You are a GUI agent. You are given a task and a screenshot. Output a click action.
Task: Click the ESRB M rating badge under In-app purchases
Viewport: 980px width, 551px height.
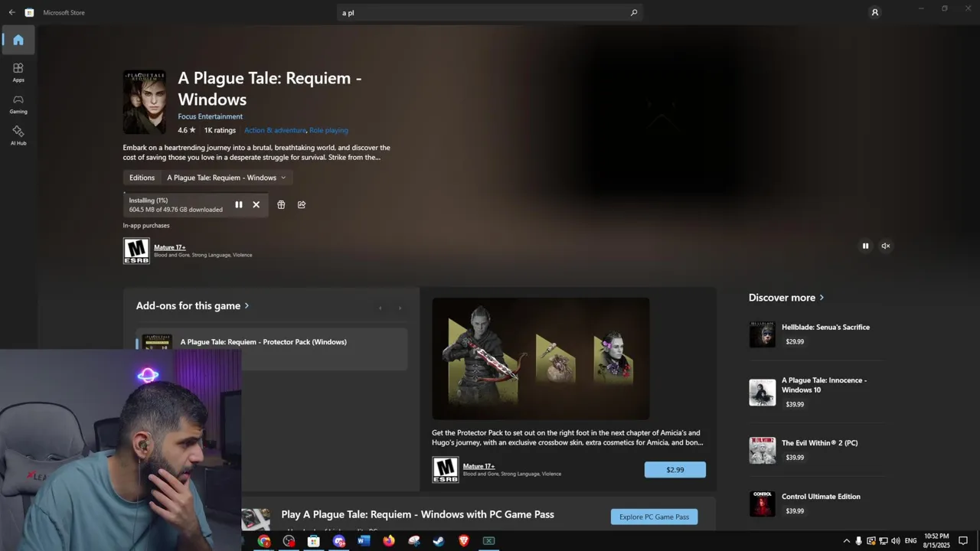[136, 250]
